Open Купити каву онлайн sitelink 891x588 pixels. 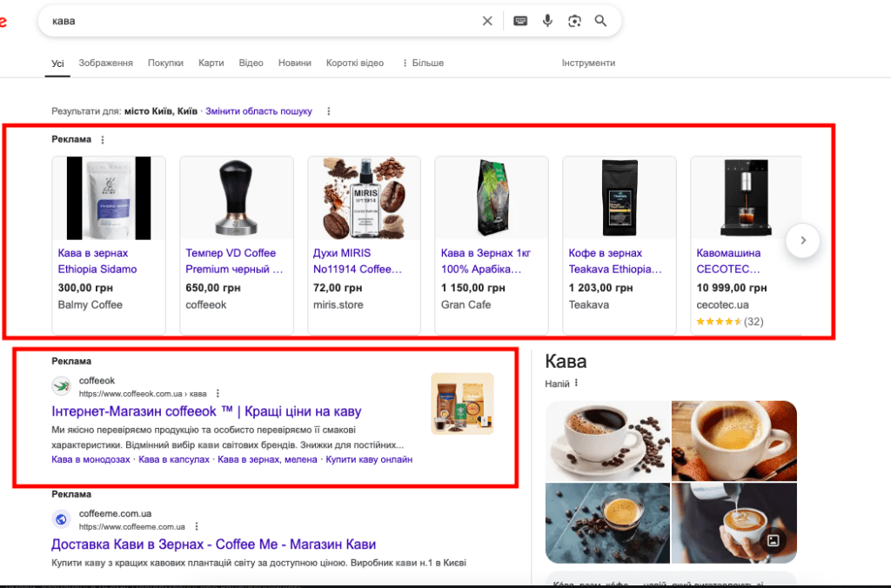pyautogui.click(x=369, y=459)
